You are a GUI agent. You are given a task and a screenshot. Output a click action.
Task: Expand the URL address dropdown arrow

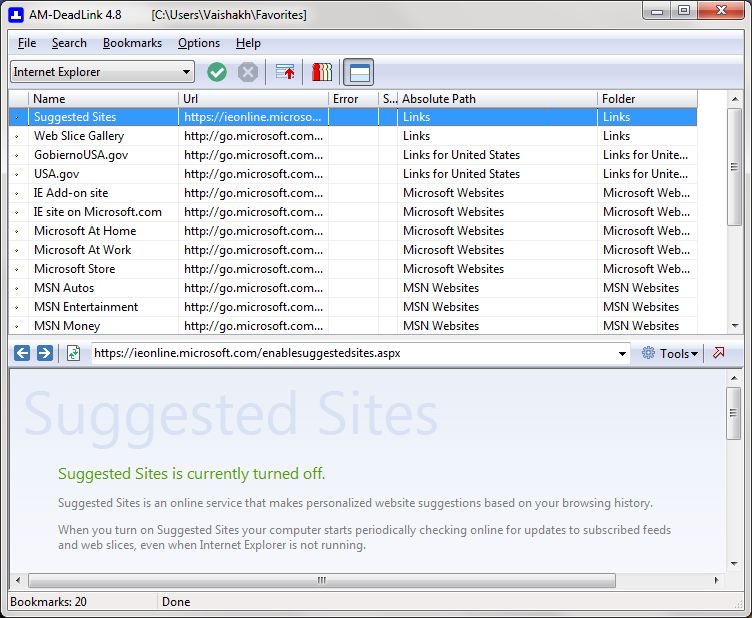coord(622,354)
